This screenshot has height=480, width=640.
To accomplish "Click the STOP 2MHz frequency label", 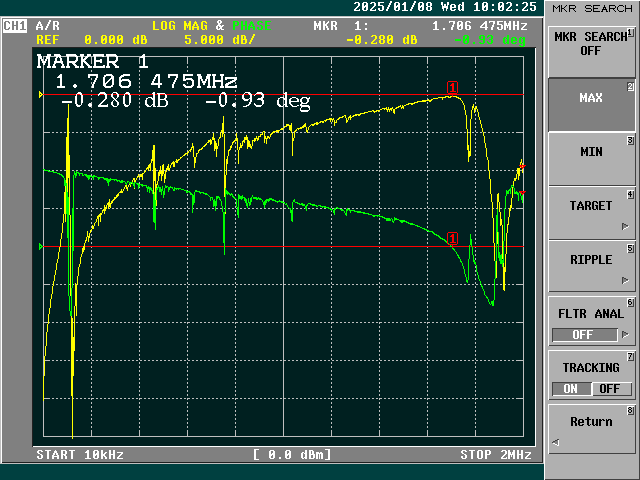I will point(495,455).
